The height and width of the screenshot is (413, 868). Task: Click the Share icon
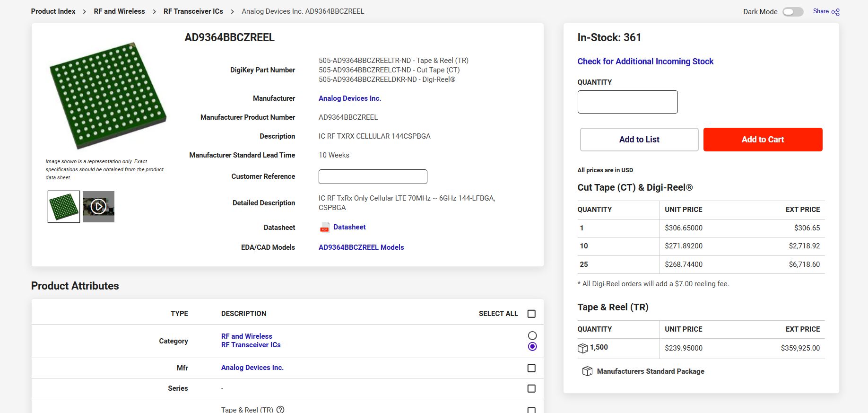835,12
